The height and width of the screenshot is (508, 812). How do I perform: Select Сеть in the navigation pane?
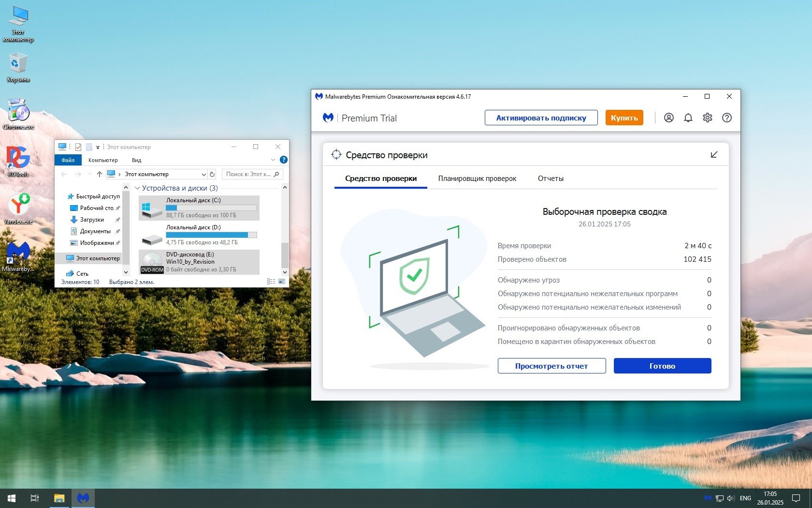pos(77,274)
